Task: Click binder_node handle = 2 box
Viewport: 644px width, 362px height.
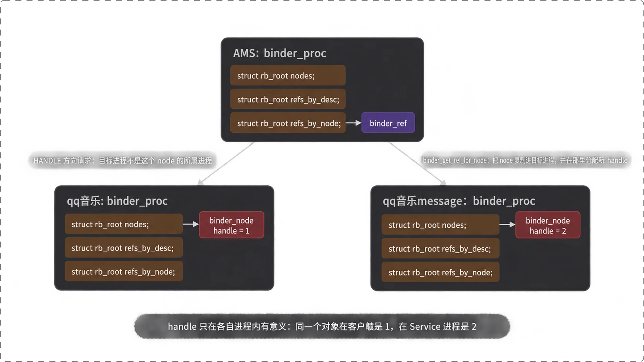Action: pos(548,225)
